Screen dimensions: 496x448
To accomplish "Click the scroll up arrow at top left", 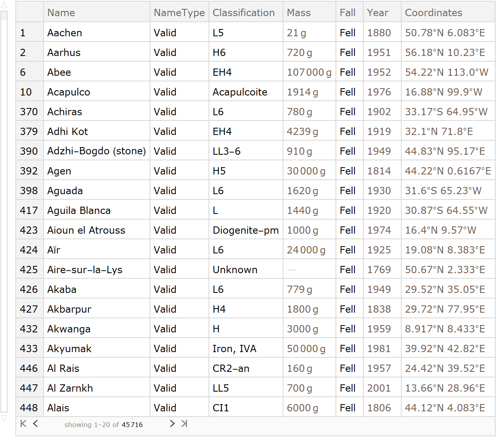I will [x=4, y=6].
